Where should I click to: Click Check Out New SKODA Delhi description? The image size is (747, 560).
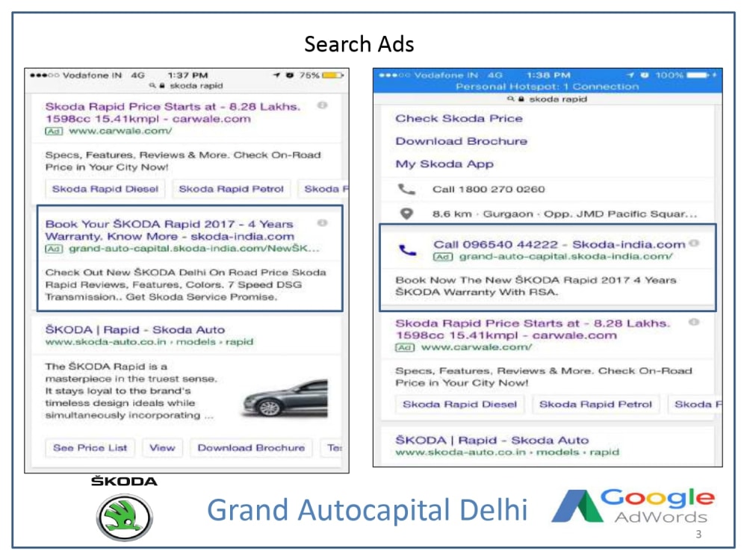click(x=186, y=284)
